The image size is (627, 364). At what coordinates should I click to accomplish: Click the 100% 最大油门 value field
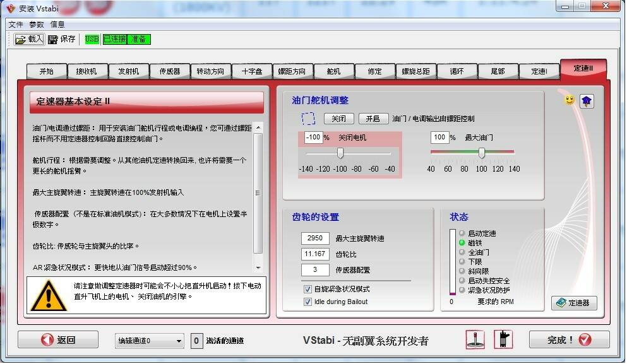[439, 138]
